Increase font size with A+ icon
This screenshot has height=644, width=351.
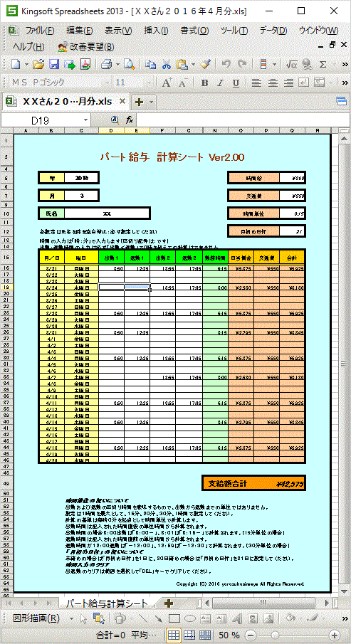[x=167, y=83]
